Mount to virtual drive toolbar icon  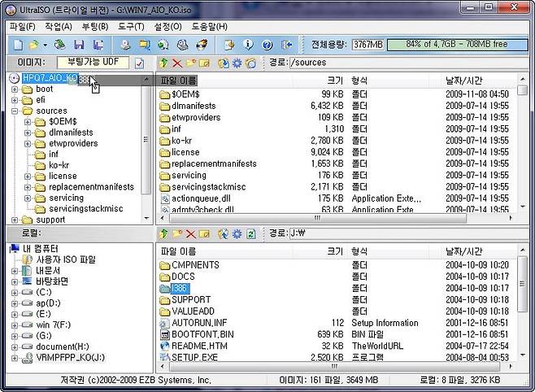183,45
